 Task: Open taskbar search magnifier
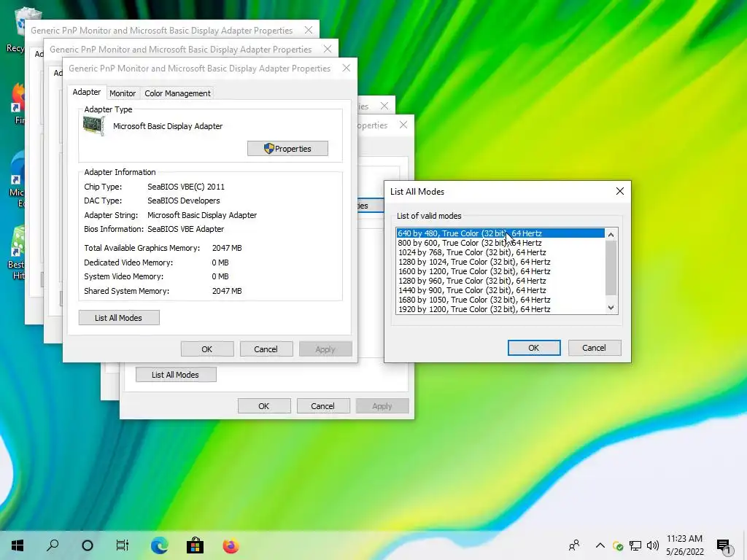(53, 545)
